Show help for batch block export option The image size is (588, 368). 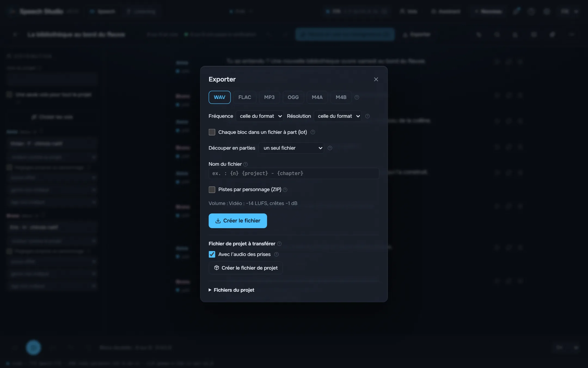313,132
